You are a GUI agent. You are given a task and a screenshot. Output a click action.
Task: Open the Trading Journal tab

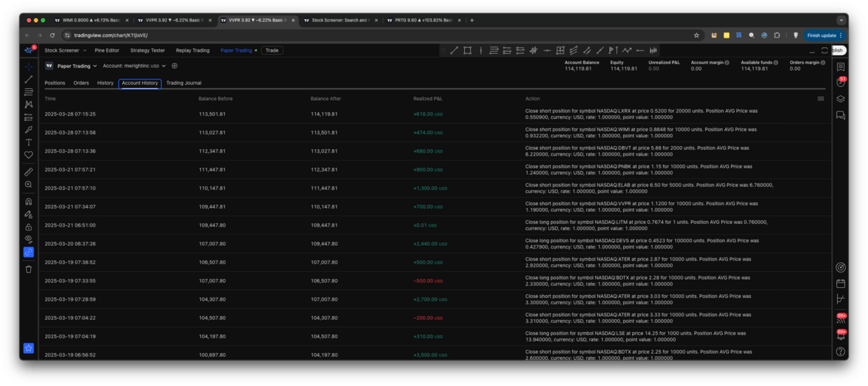click(x=184, y=83)
